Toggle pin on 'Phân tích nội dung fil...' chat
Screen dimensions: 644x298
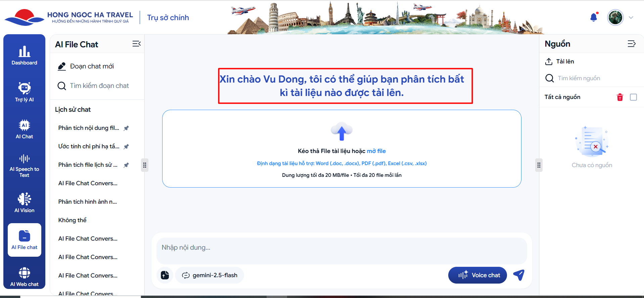[126, 128]
